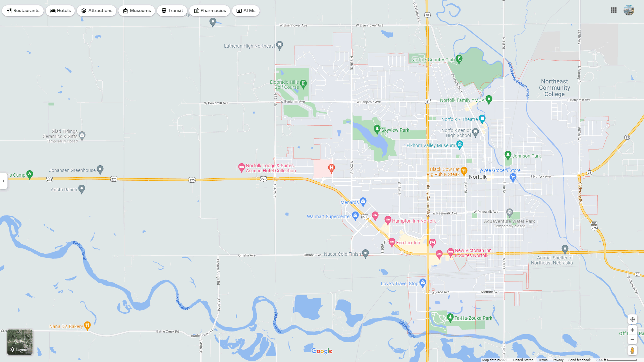The height and width of the screenshot is (362, 644).
Task: Toggle the Restaurants category filter
Action: coord(23,10)
